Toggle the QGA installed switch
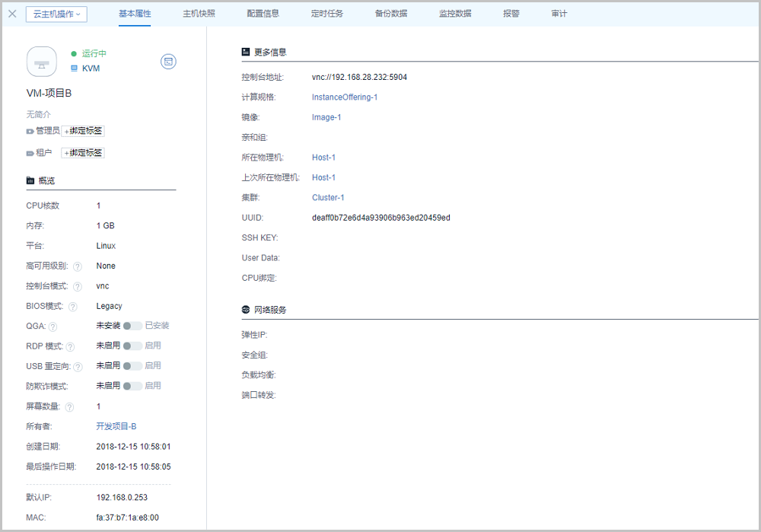The width and height of the screenshot is (761, 532). click(132, 326)
